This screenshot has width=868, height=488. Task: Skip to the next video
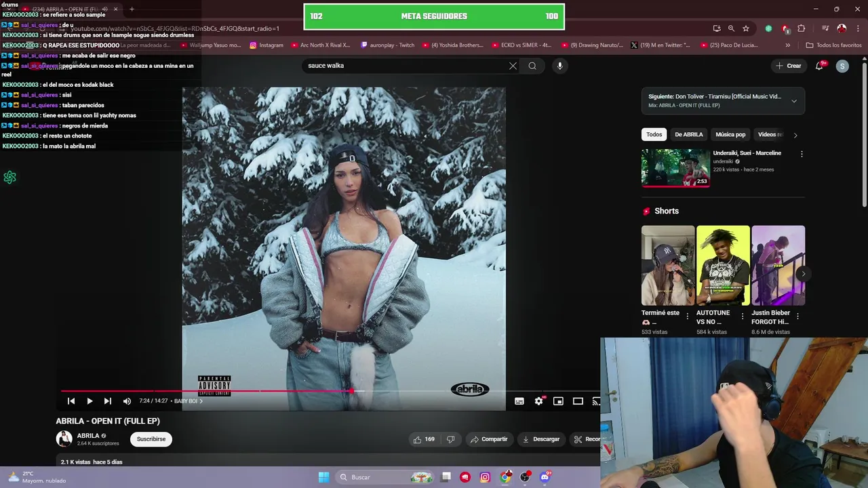pos(107,401)
